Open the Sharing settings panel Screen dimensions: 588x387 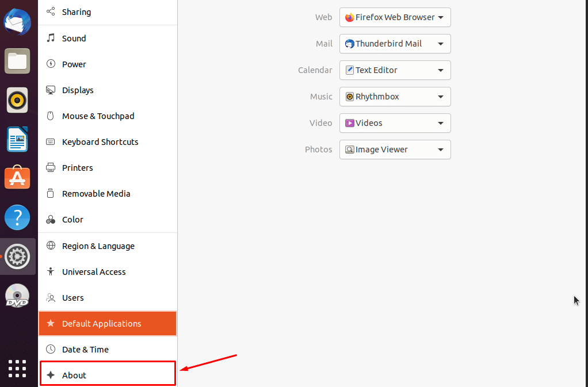108,12
